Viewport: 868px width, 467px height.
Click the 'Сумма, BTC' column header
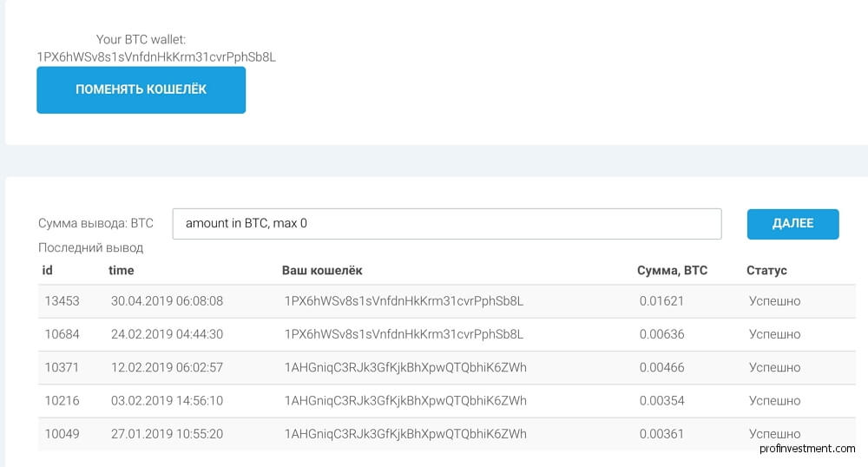pos(672,270)
